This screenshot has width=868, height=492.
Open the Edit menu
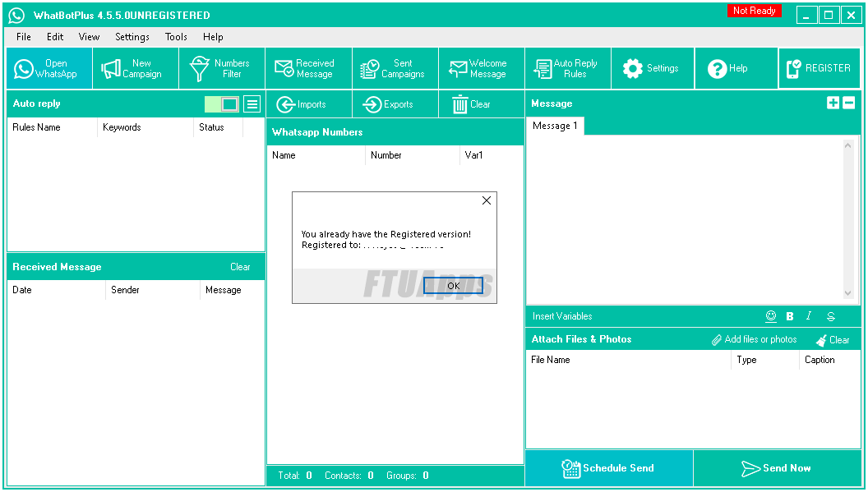pos(55,37)
